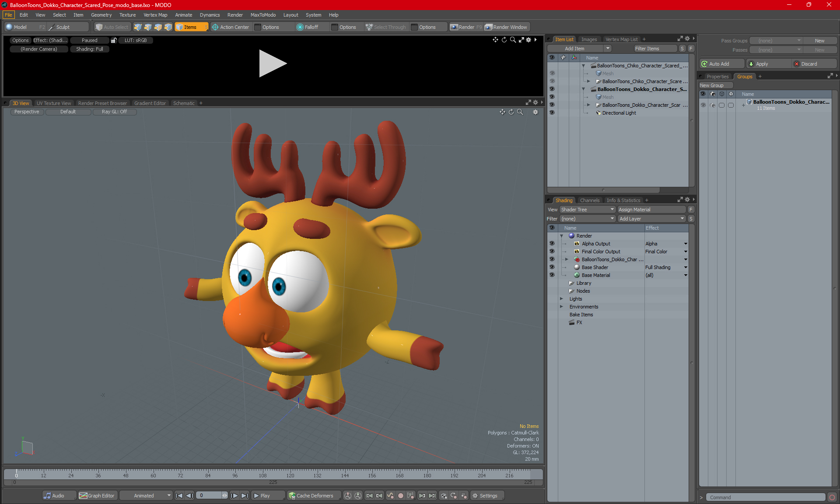Image resolution: width=840 pixels, height=504 pixels.
Task: Open the Texture menu
Action: (127, 15)
